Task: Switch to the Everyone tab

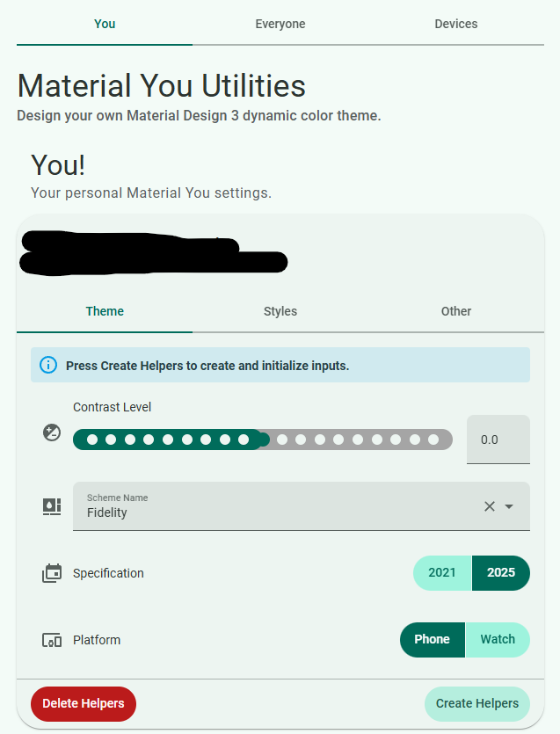Action: coord(280,24)
